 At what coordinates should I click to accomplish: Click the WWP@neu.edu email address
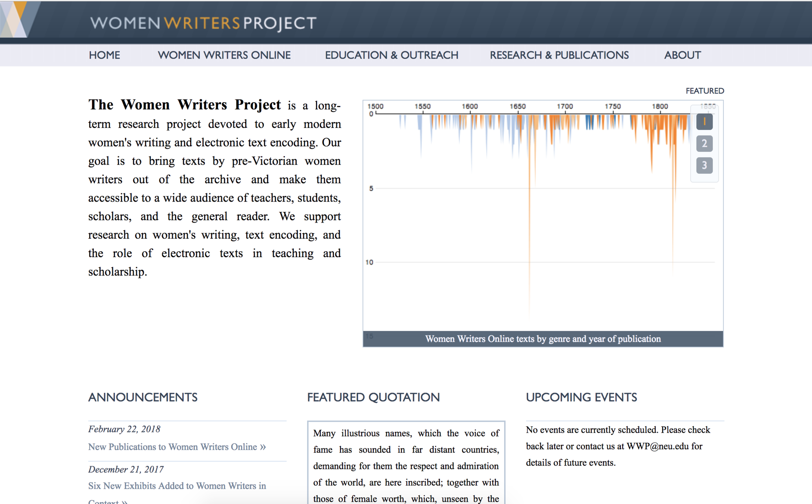(x=657, y=446)
